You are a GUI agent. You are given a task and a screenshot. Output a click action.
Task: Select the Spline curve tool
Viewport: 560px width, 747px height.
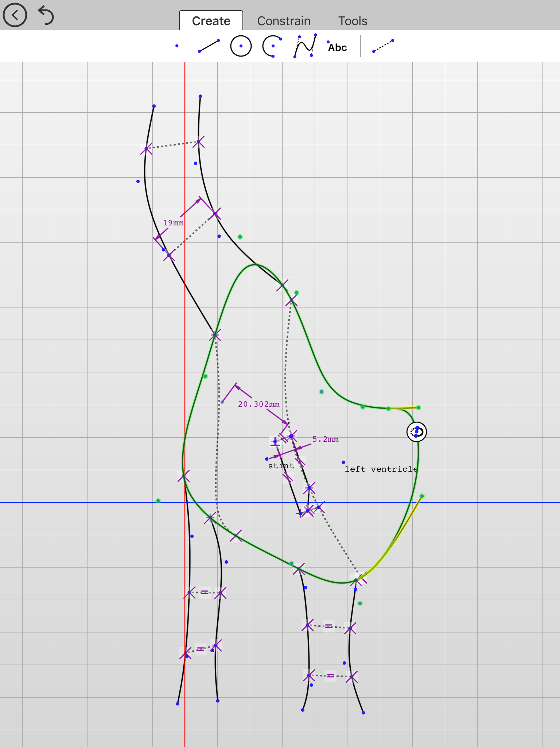tap(305, 46)
